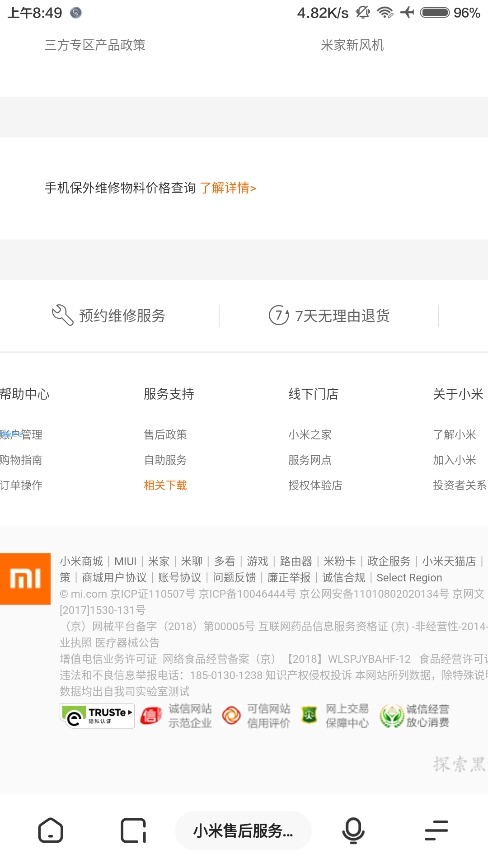Tap the browser home icon

(x=51, y=830)
